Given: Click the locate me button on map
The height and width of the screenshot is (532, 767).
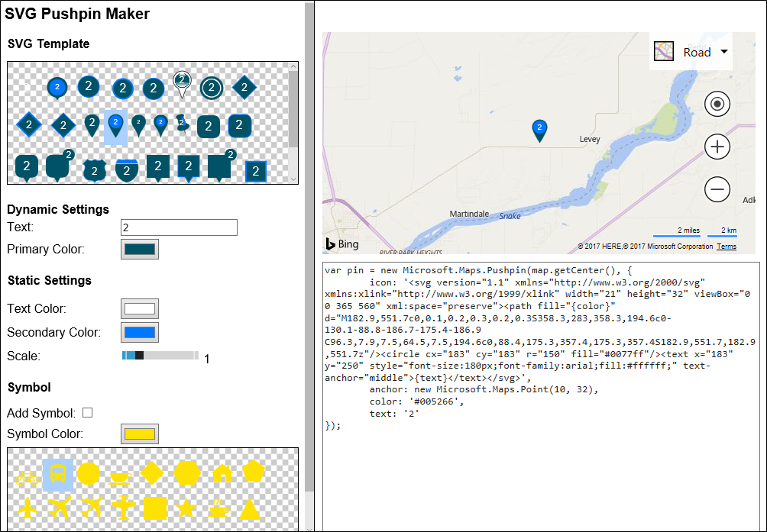Looking at the screenshot, I should point(717,105).
